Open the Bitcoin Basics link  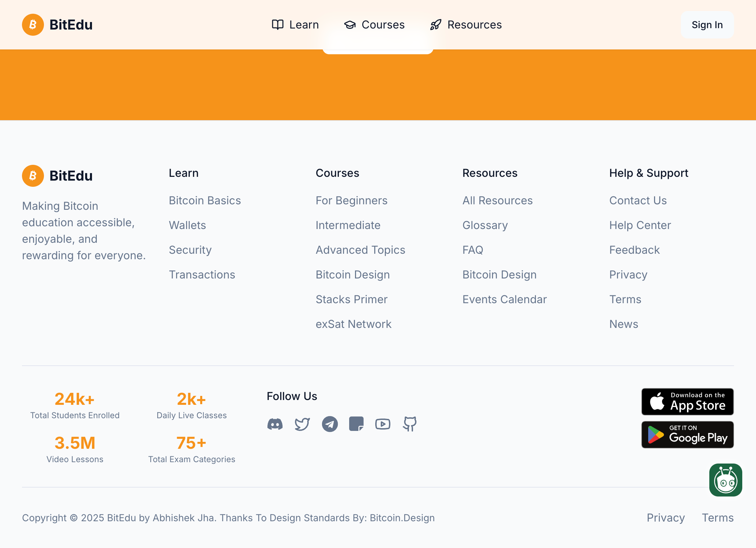click(205, 201)
